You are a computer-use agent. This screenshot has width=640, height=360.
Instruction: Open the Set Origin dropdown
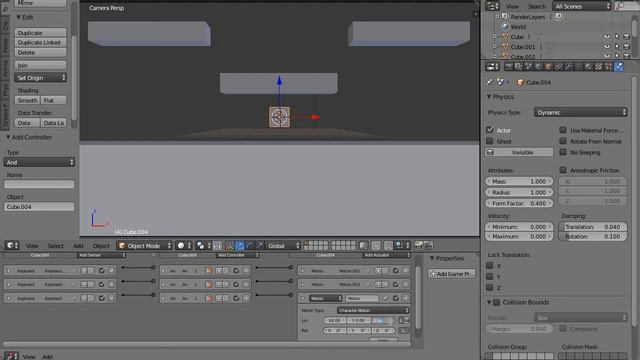40,78
